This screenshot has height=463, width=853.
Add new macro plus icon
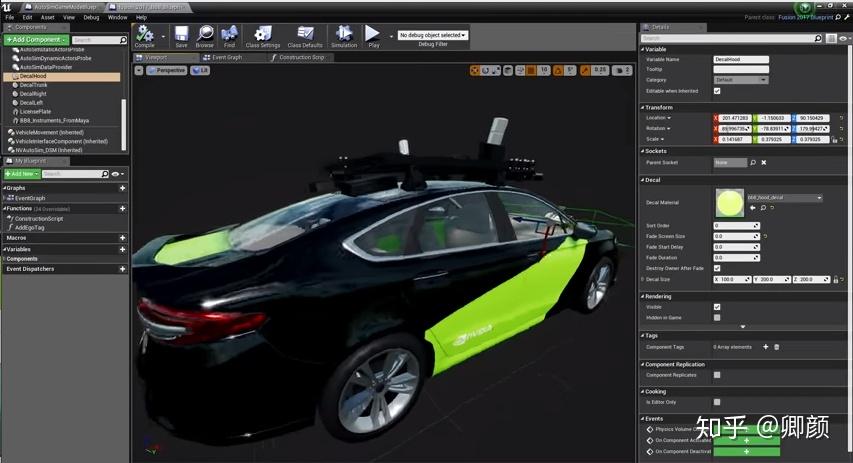click(122, 238)
